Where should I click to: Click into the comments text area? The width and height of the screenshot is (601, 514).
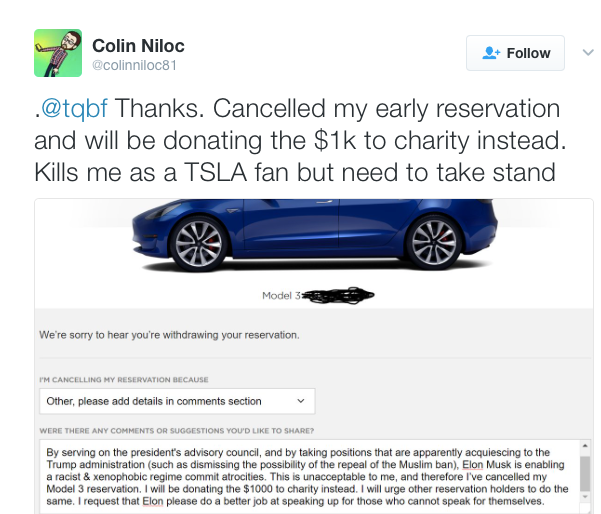point(310,476)
